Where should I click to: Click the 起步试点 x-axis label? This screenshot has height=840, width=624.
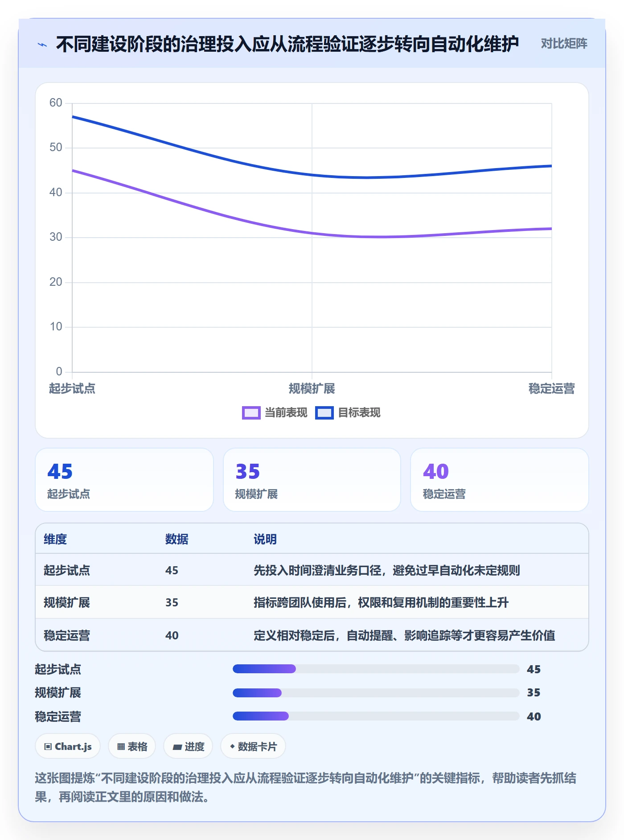point(72,389)
